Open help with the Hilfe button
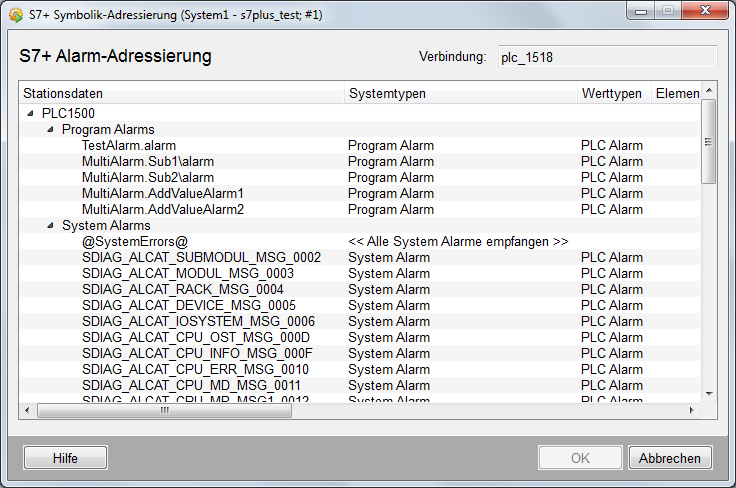The image size is (736, 488). coord(65,458)
